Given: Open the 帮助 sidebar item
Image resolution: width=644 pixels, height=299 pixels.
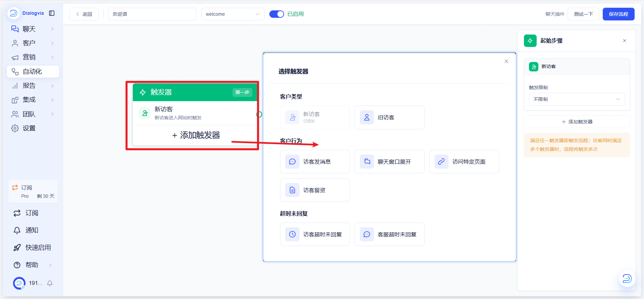Looking at the screenshot, I should [33, 265].
